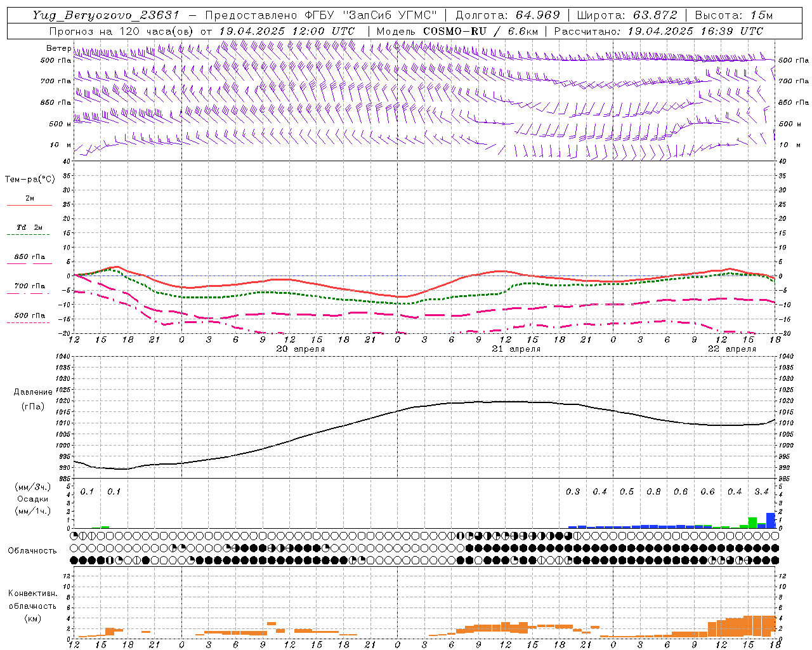Click Модель COSMO-RU / 6.6км label
Viewport: 812px width, 650px height.
point(457,31)
